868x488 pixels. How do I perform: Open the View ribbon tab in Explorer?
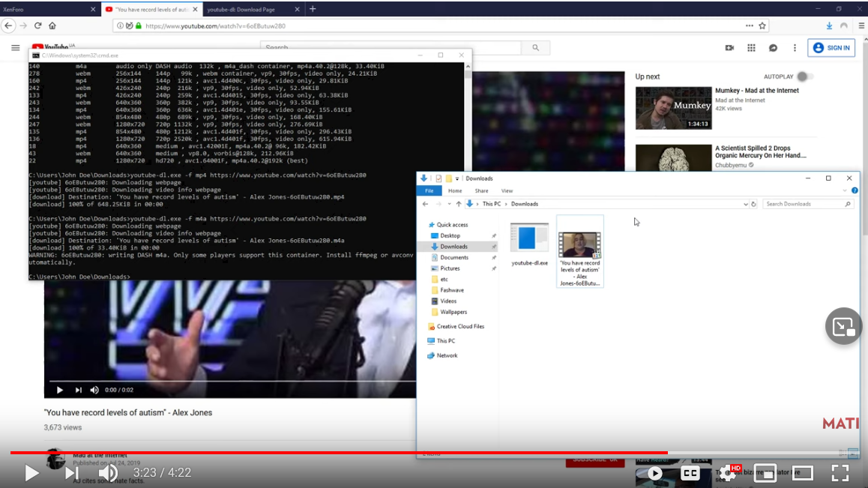point(507,190)
